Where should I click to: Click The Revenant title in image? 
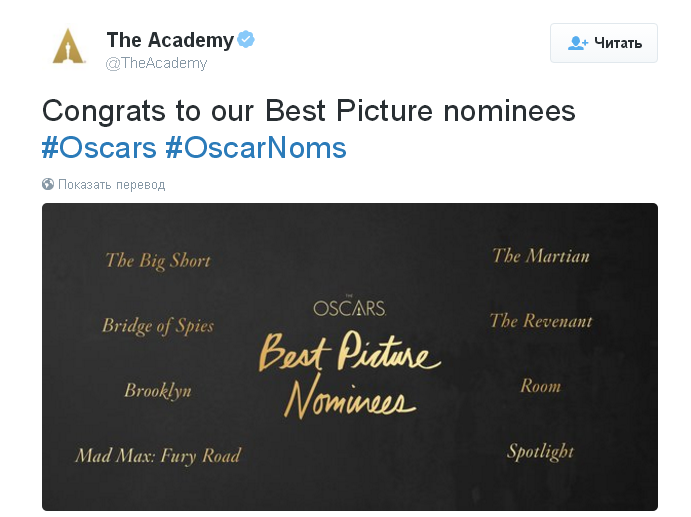click(x=540, y=321)
